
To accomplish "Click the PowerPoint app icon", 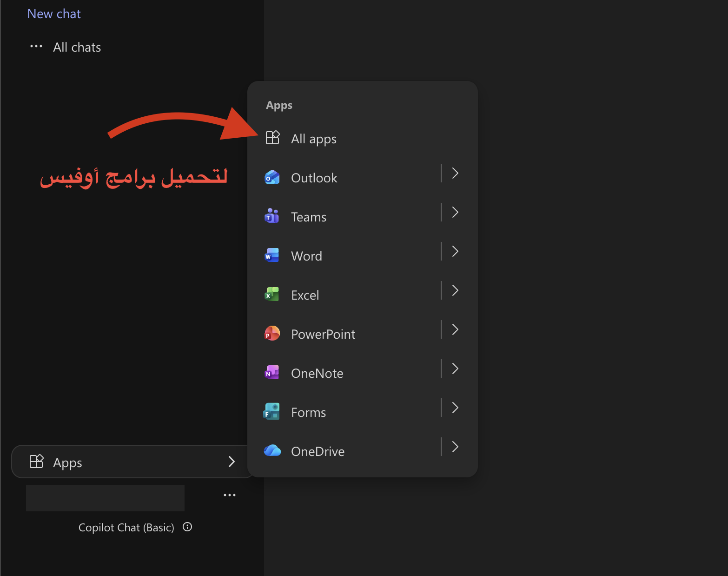I will [x=272, y=334].
